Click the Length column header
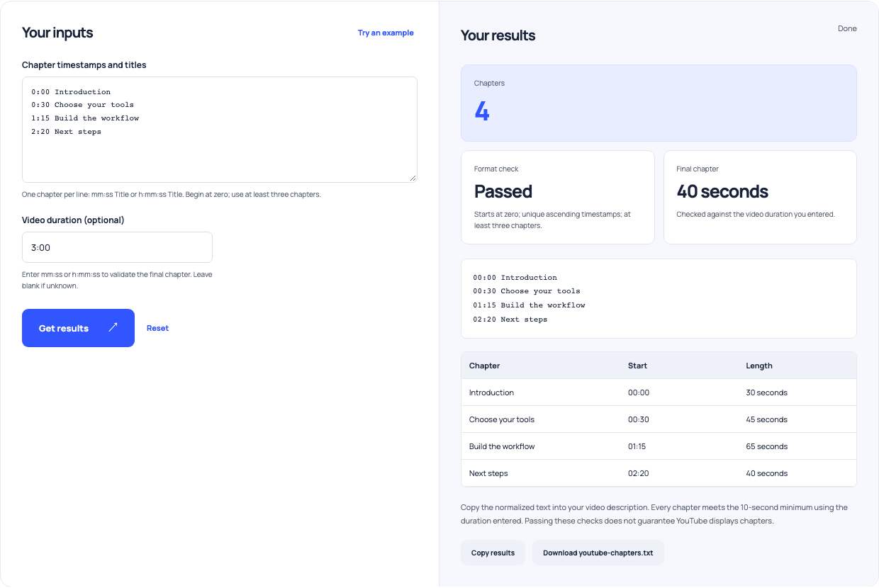This screenshot has height=588, width=879. point(759,366)
